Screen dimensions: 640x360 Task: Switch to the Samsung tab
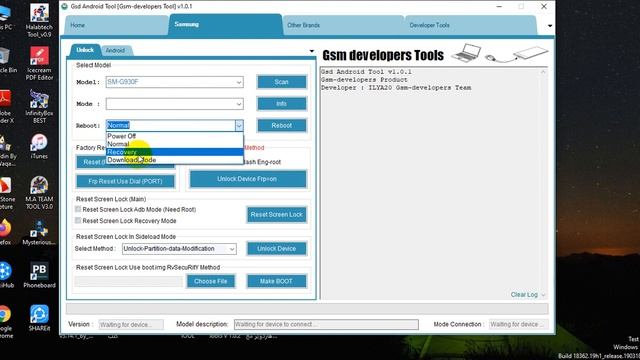point(225,24)
